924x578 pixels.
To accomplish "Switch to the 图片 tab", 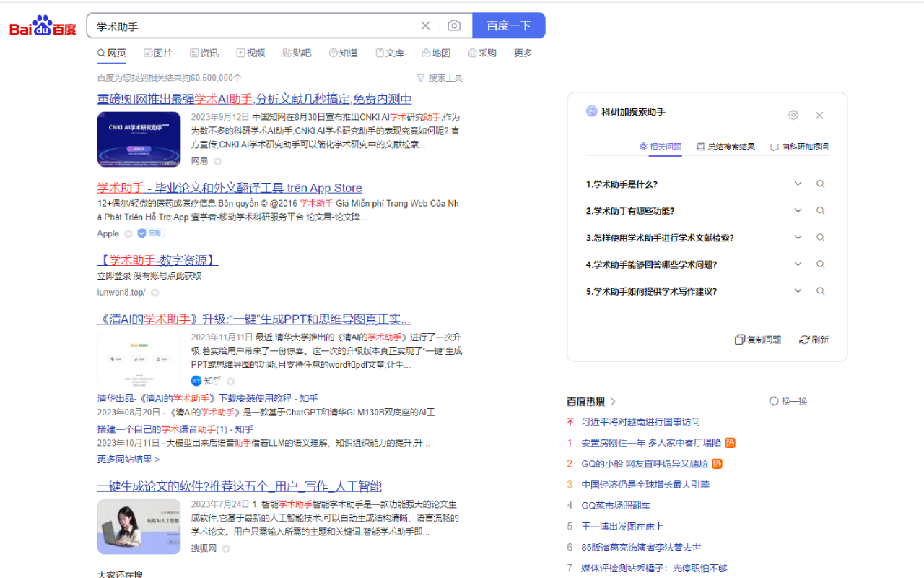I will point(158,53).
